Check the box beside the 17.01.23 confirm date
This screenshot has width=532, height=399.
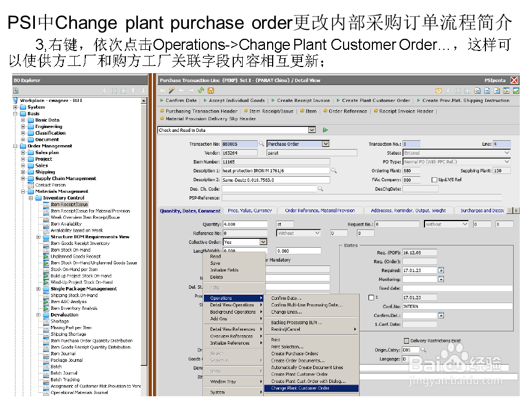pos(370,297)
